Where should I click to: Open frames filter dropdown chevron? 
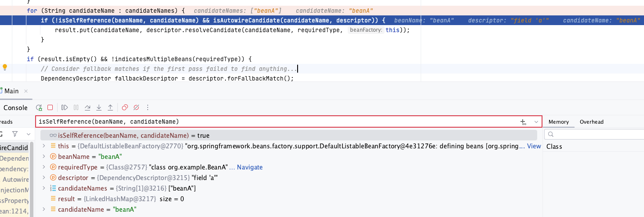coord(29,133)
